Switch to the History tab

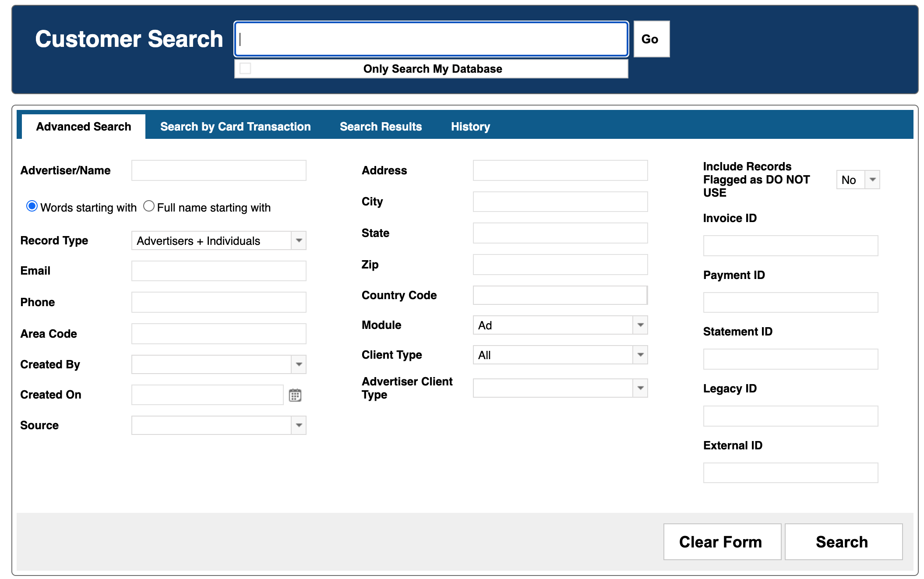click(x=470, y=127)
